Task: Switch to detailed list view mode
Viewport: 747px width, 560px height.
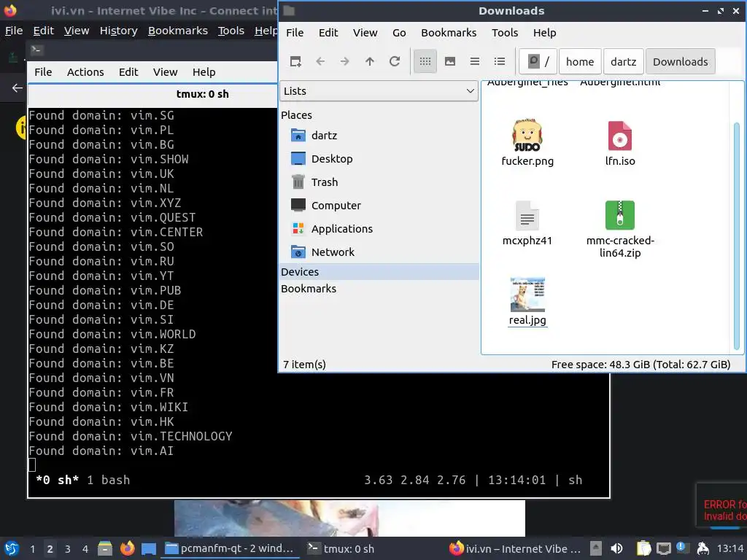Action: 499,61
